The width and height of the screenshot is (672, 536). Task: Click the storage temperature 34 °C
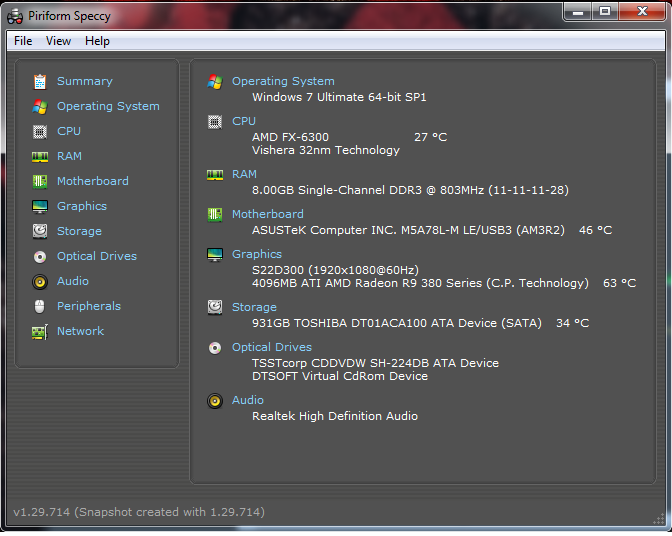(x=572, y=323)
